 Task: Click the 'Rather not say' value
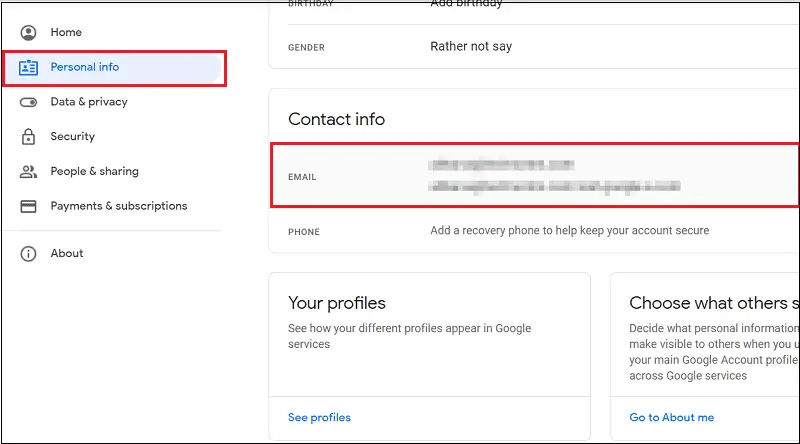coord(471,46)
